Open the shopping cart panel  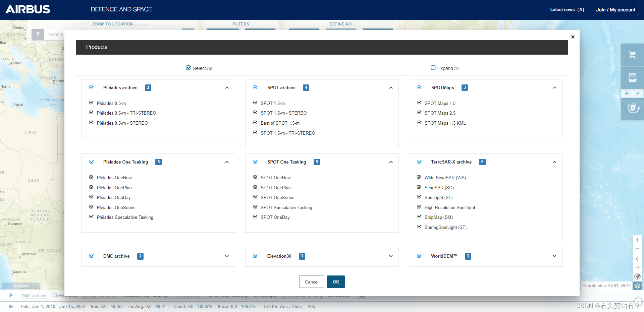tap(632, 55)
